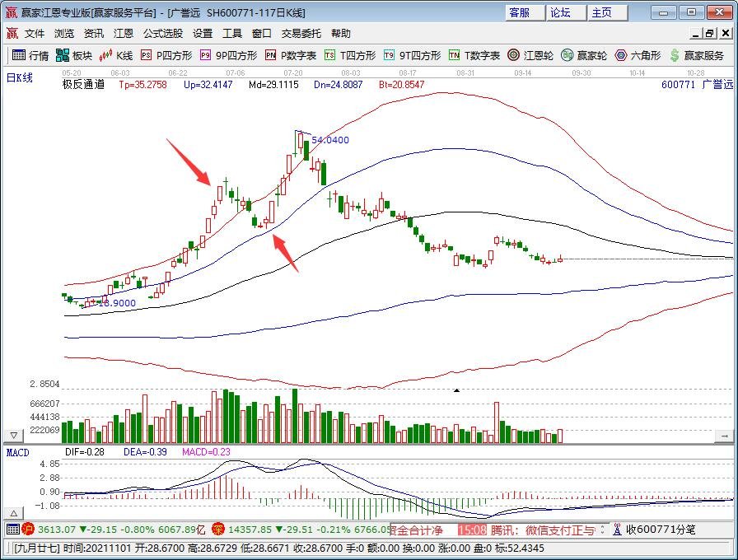
Task: Click the 3613.07 Shanghai index value
Action: (57, 530)
